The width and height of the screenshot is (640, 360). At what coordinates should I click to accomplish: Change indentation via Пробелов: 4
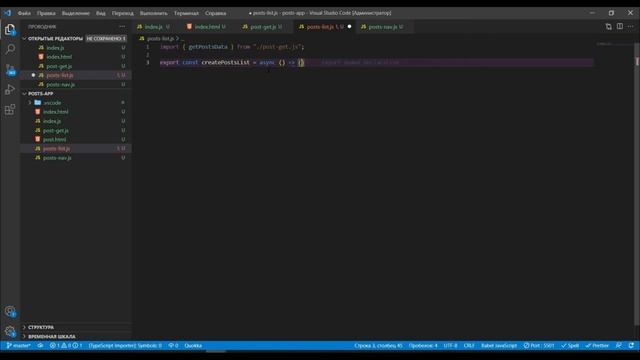tap(423, 346)
